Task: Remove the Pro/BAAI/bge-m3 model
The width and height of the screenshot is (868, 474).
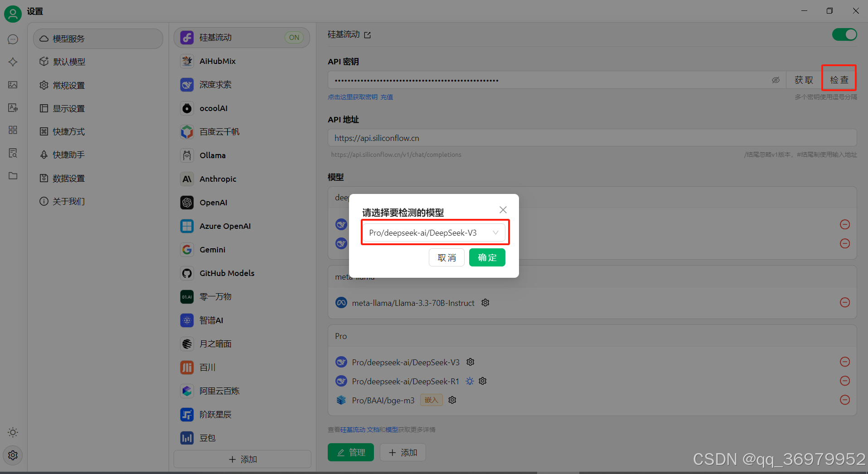Action: (845, 400)
